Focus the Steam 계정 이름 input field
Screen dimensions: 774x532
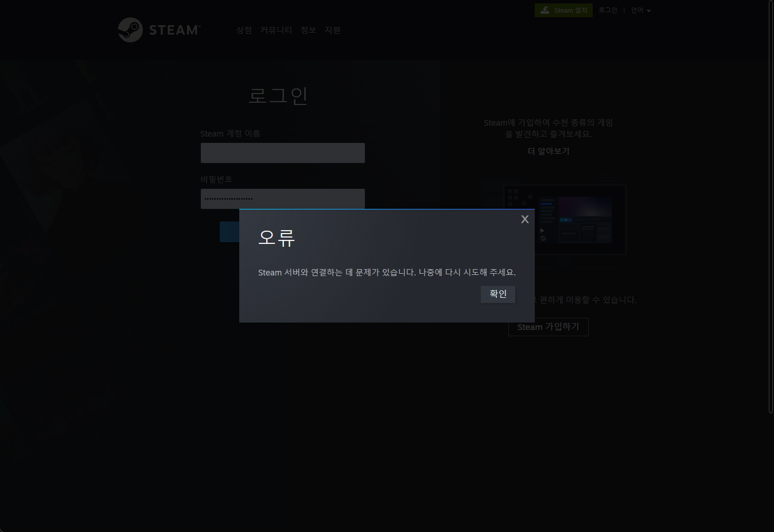283,153
